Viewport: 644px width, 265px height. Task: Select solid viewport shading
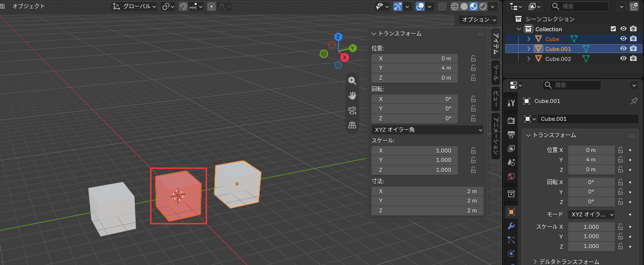(464, 6)
